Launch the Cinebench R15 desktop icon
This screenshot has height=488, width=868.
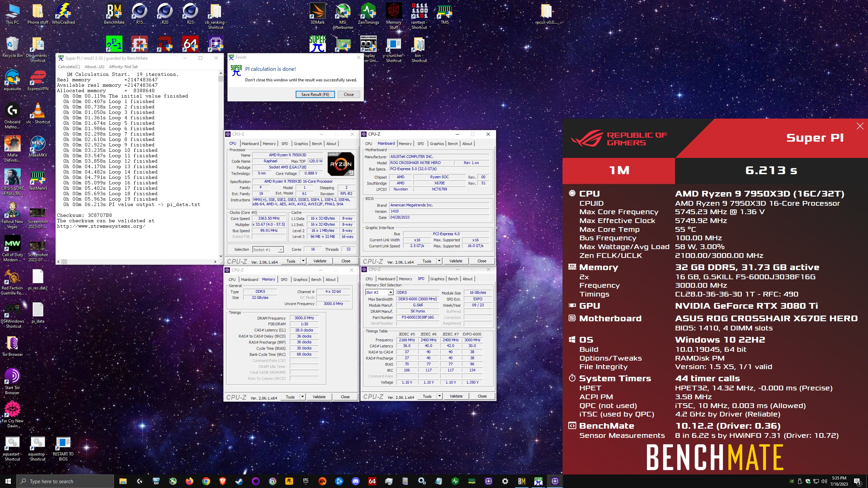(139, 14)
